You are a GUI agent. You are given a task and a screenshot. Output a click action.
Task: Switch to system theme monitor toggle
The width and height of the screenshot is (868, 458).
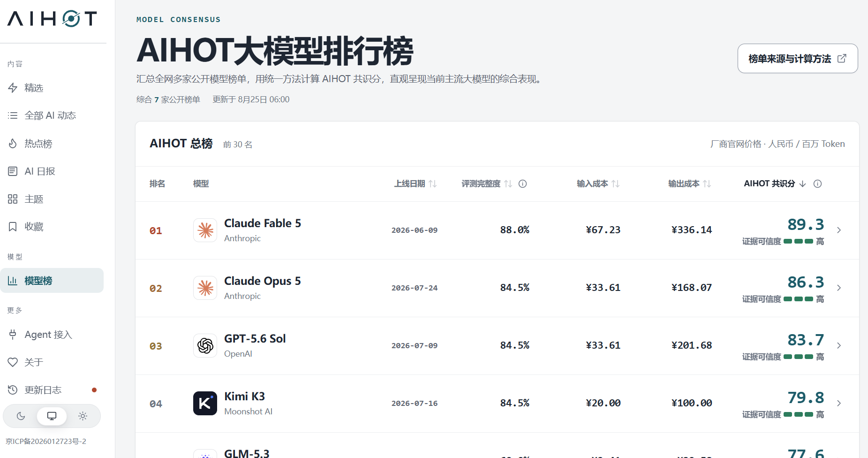(52, 416)
